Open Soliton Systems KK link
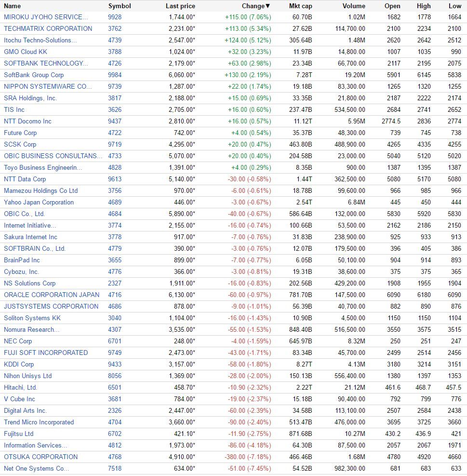467x476 pixels. [32, 318]
